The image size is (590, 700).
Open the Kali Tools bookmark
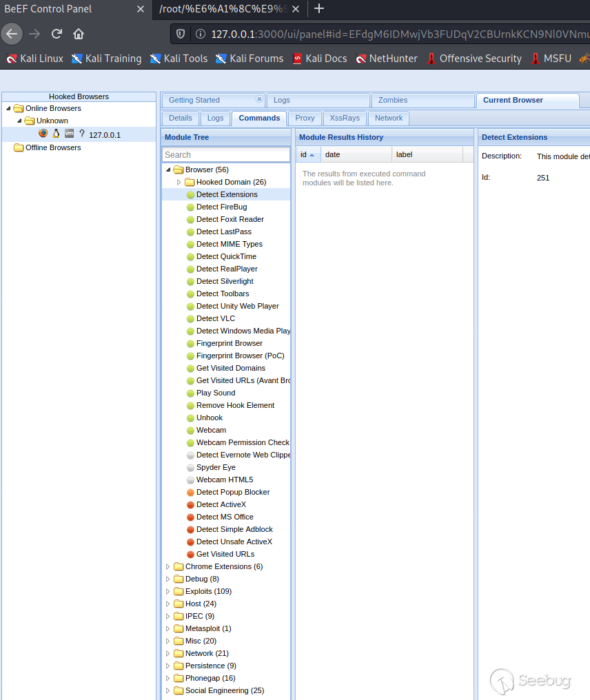(x=179, y=59)
